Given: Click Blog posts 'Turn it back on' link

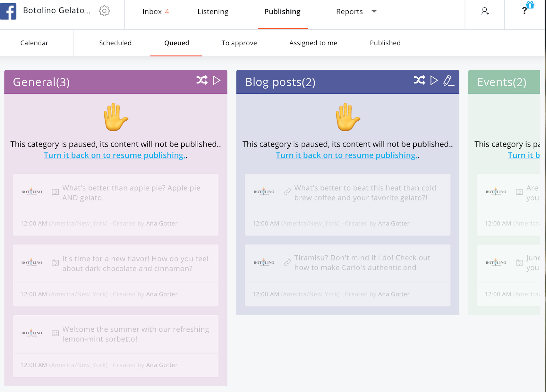Looking at the screenshot, I should pyautogui.click(x=346, y=155).
